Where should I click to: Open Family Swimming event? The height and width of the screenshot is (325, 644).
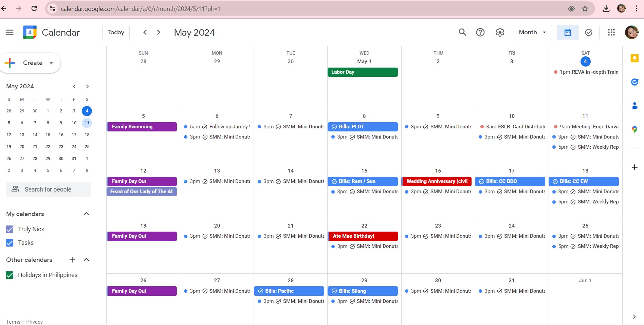point(142,127)
